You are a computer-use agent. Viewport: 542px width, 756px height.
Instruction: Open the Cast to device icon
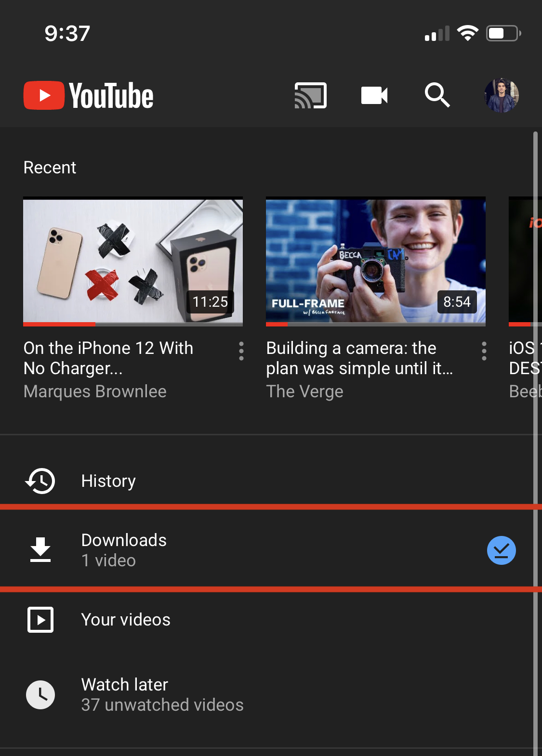pos(311,95)
